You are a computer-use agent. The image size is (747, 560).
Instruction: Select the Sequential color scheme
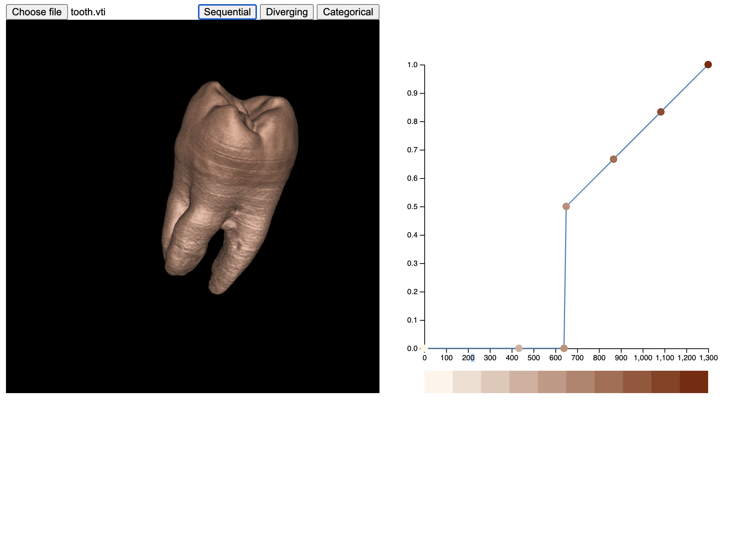[227, 12]
